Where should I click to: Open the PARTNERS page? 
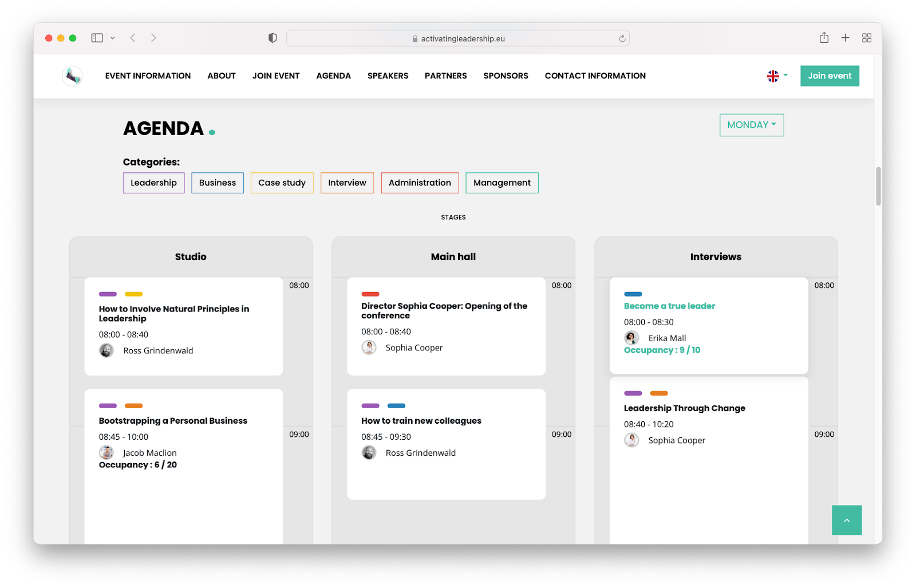[x=446, y=76]
